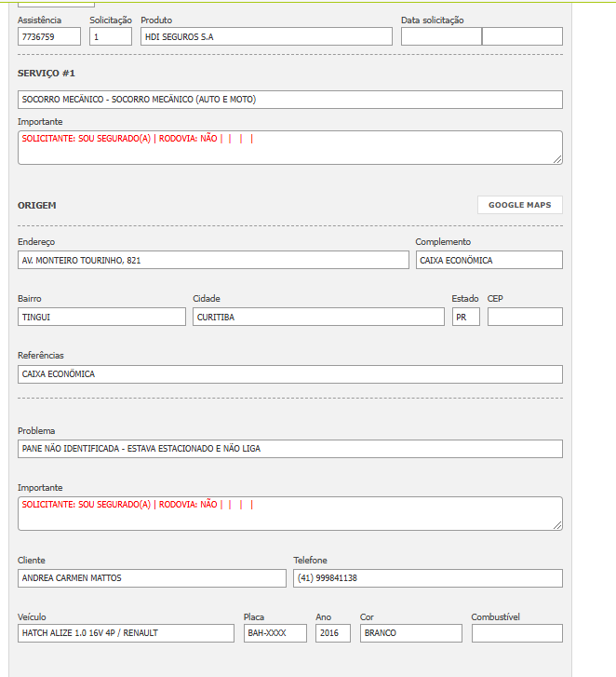The width and height of the screenshot is (616, 677).
Task: Focus the Complemento field
Action: [x=489, y=261]
